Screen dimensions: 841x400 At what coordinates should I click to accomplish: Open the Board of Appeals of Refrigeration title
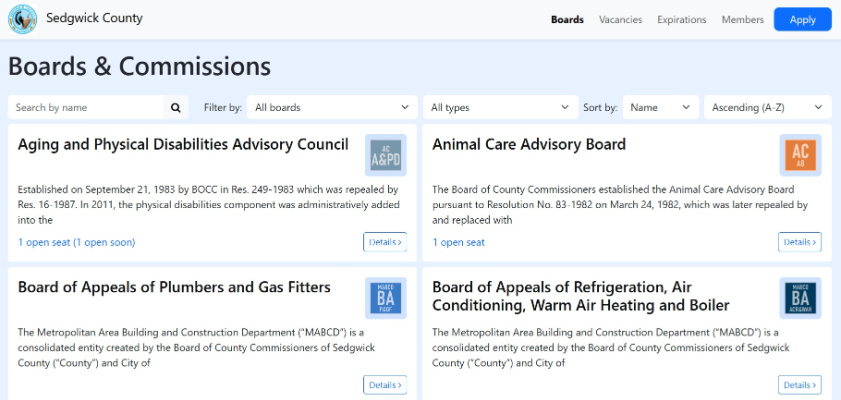click(x=581, y=297)
